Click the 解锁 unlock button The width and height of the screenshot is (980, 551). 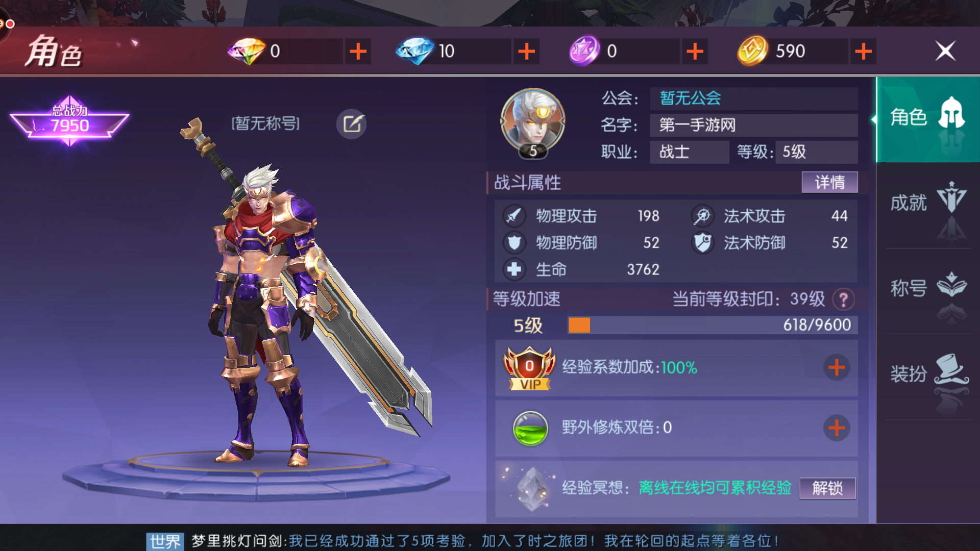[x=827, y=488]
